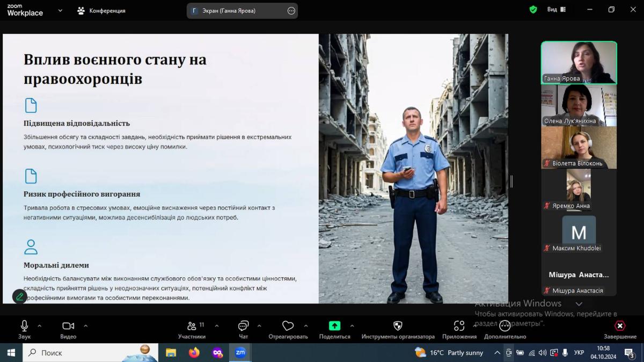Expand audio options caret next to Звук
This screenshot has height=362, width=644.
coord(39,325)
